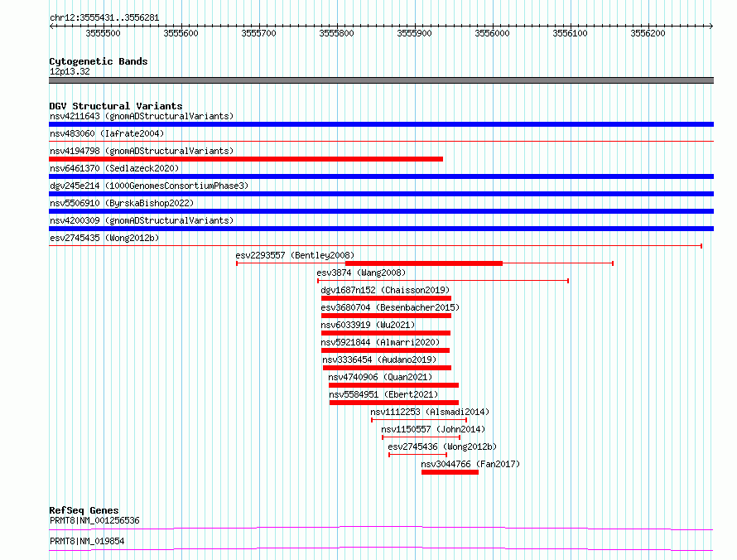This screenshot has width=737, height=560.
Task: Select the red bar under nsv3336454
Action: [388, 368]
